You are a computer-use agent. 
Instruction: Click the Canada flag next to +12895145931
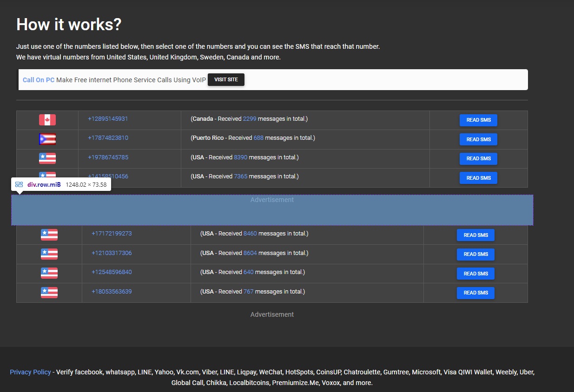click(47, 119)
